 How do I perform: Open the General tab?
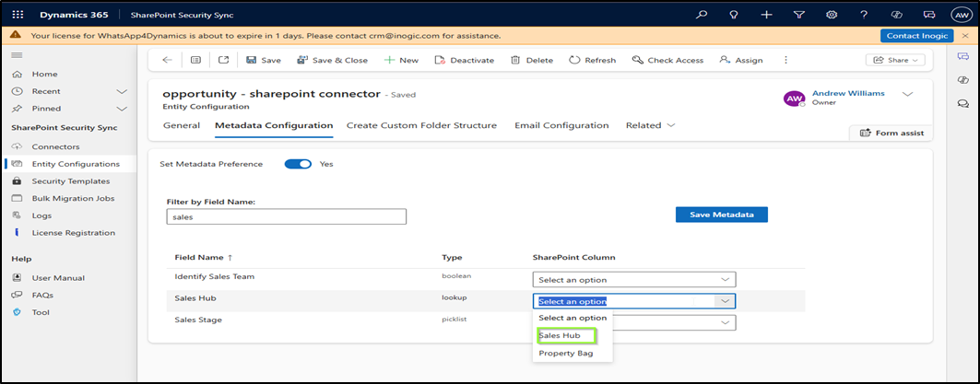click(x=182, y=125)
